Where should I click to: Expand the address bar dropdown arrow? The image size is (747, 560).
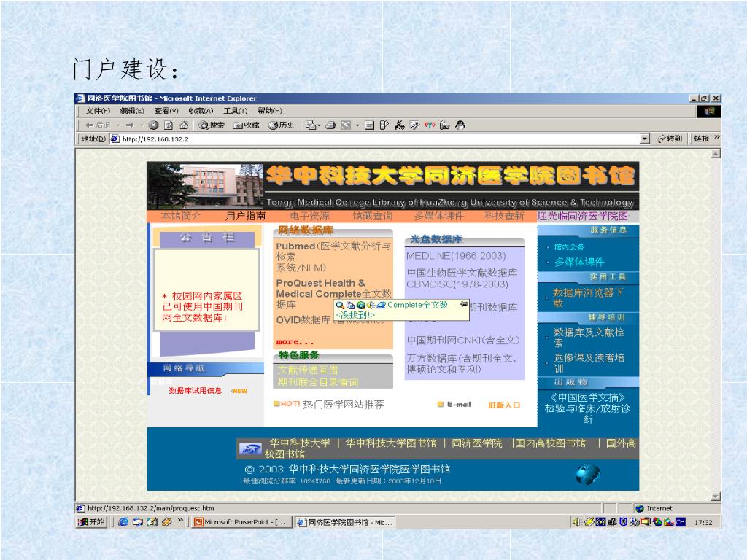coord(645,139)
